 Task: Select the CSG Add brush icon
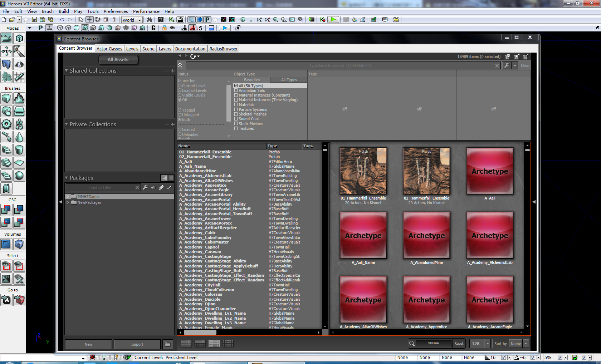tap(6, 210)
